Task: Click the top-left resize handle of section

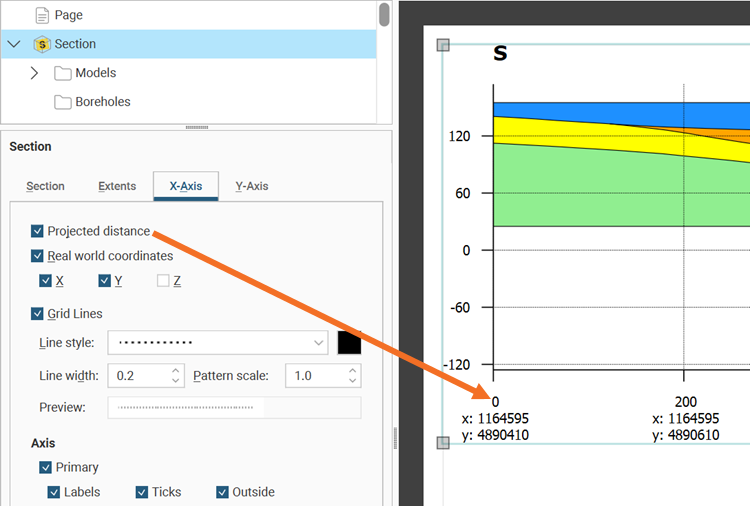Action: click(x=444, y=45)
